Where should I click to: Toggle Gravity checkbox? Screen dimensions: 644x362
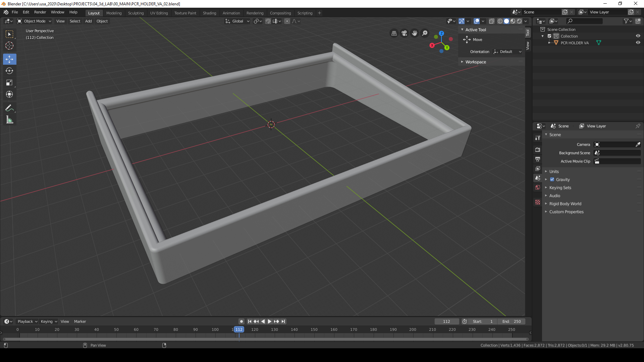[552, 180]
